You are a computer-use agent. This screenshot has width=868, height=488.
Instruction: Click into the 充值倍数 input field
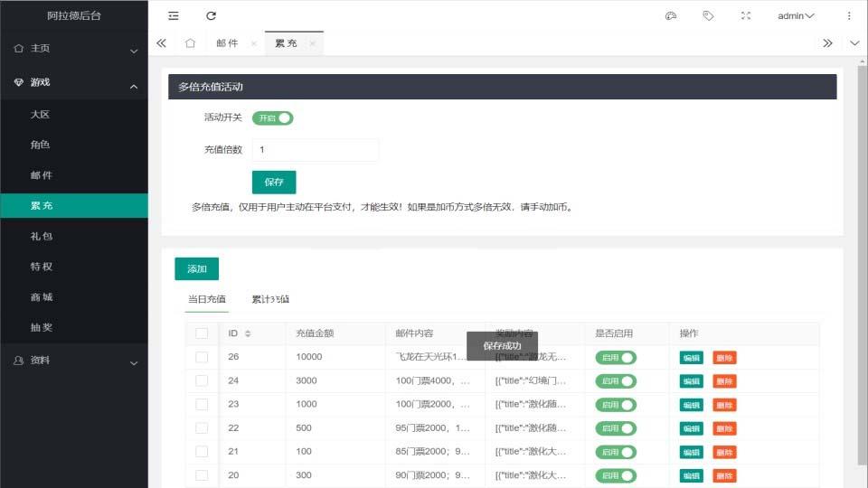click(x=315, y=150)
